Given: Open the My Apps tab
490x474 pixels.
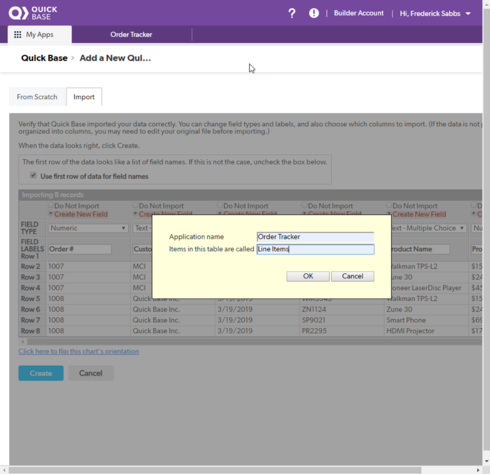Looking at the screenshot, I should click(x=40, y=35).
